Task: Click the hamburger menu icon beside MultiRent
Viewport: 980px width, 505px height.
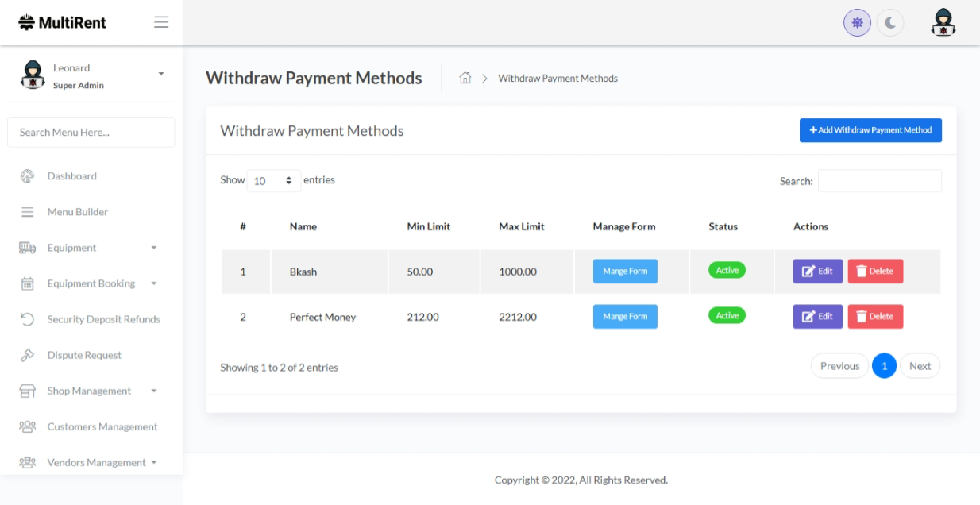Action: [x=161, y=22]
